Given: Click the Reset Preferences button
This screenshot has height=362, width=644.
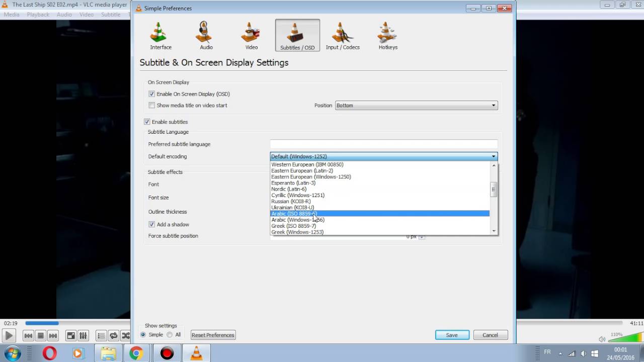Looking at the screenshot, I should point(213,335).
